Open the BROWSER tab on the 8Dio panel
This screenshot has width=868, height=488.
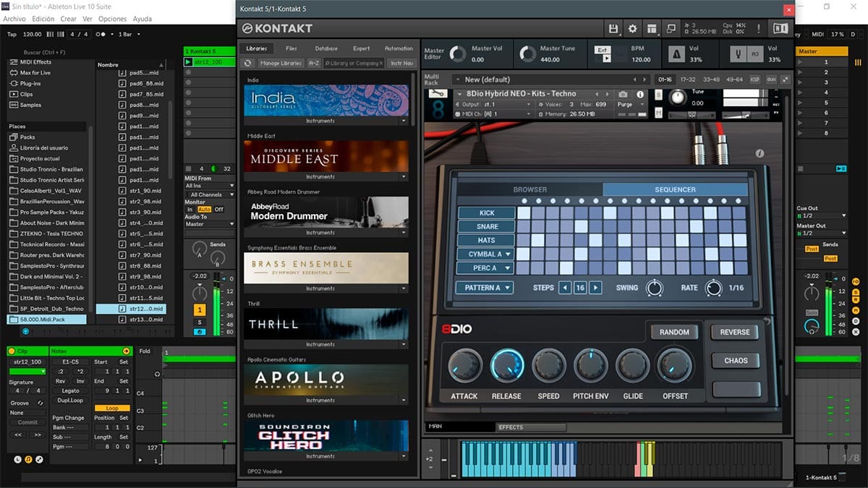pyautogui.click(x=530, y=189)
